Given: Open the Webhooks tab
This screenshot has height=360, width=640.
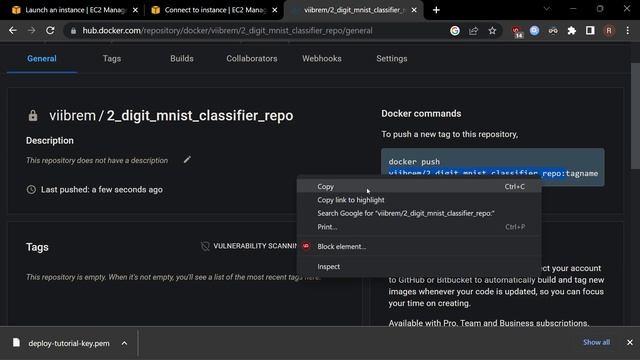Looking at the screenshot, I should [x=322, y=59].
